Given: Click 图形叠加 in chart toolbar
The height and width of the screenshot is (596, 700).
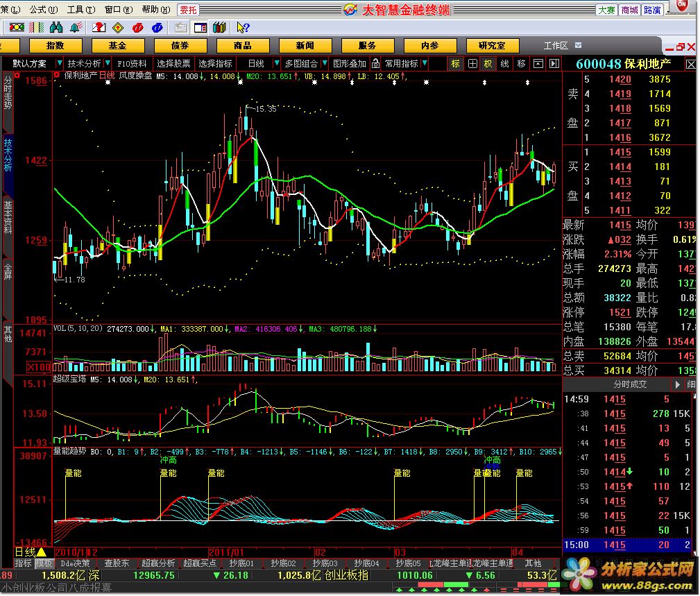Looking at the screenshot, I should coord(350,63).
